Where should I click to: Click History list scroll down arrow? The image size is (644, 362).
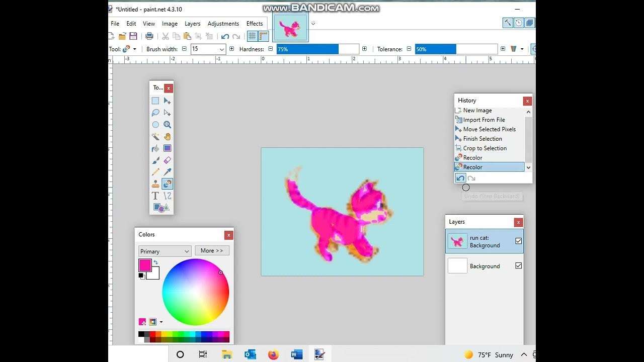[528, 167]
